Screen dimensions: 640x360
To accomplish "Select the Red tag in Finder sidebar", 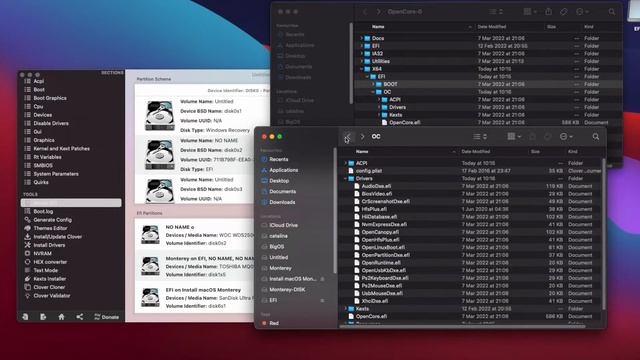I will [273, 323].
